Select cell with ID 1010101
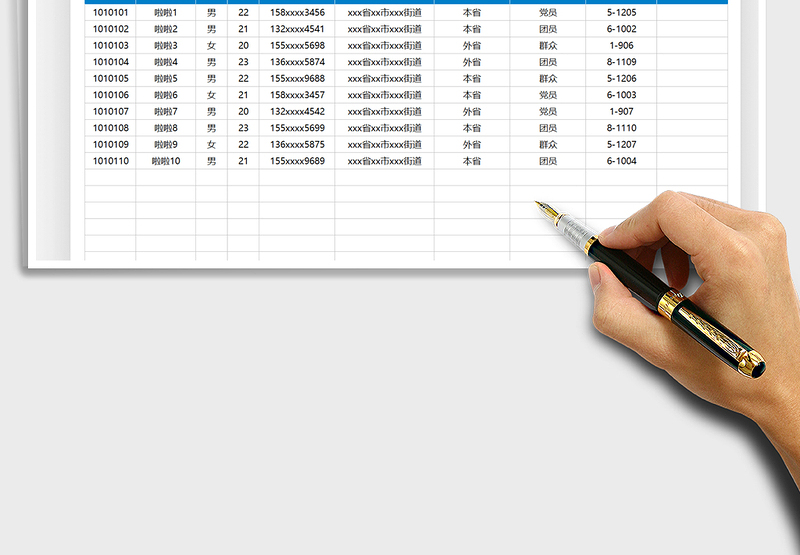Viewport: 800px width, 555px height. click(110, 13)
